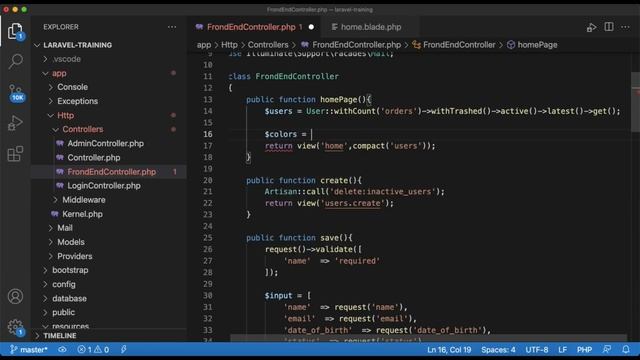Image resolution: width=640 pixels, height=360 pixels.
Task: Click FrondEndController class icon in breadcrumb
Action: point(416,45)
